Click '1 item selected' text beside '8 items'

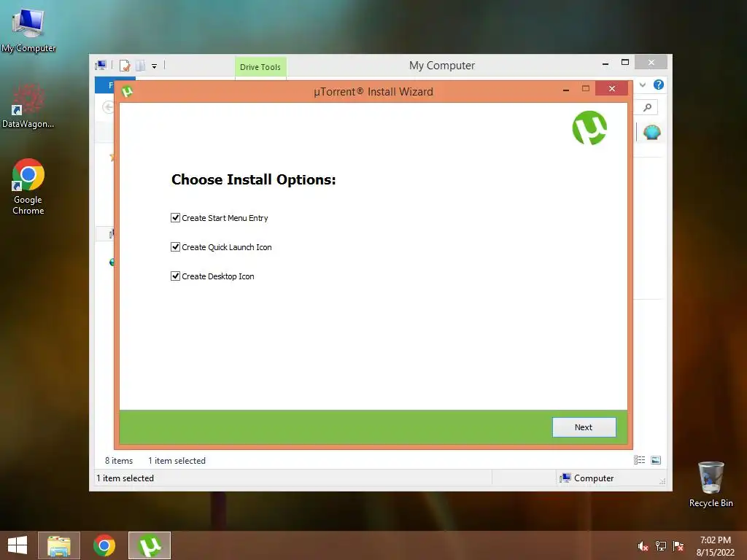tap(177, 461)
